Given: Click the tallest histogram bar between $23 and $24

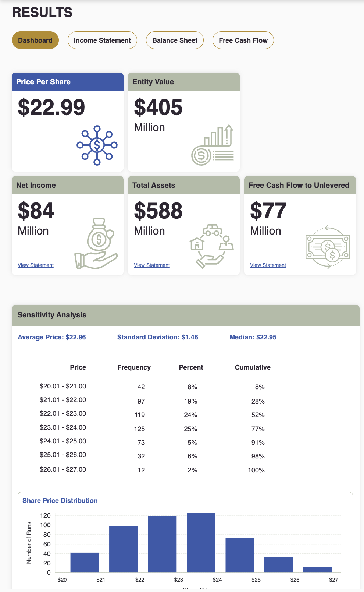Looking at the screenshot, I should click(201, 543).
